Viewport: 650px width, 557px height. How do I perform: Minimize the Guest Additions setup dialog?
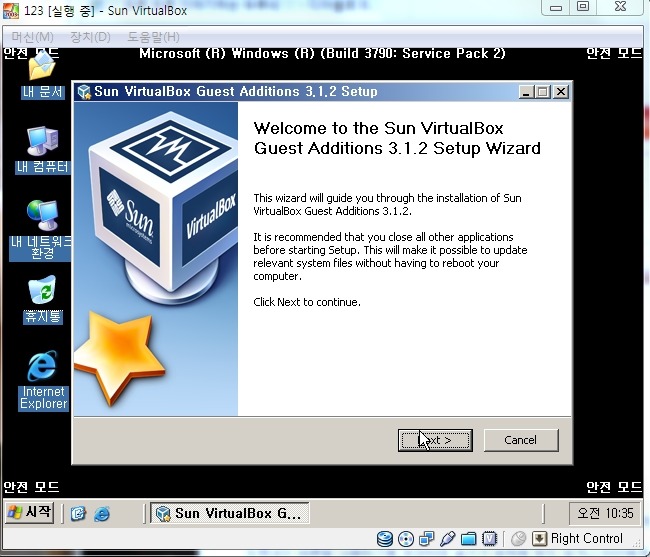point(526,92)
